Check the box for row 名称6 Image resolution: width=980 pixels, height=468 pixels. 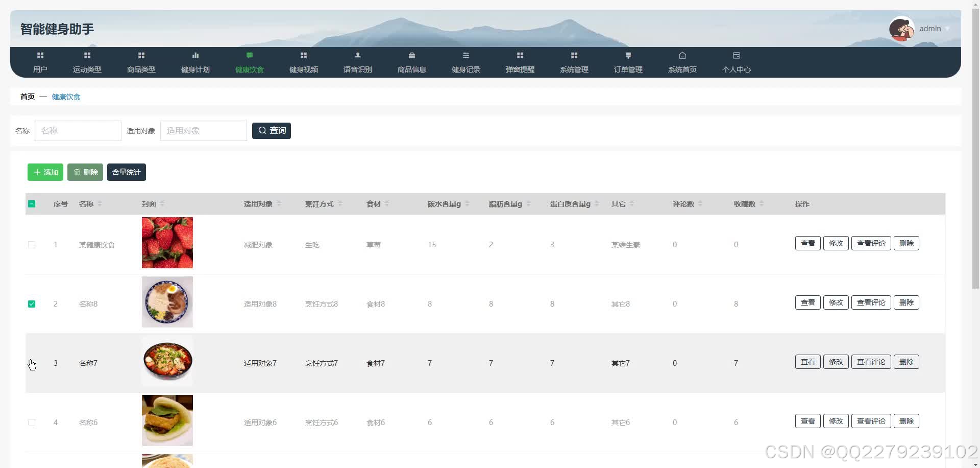pyautogui.click(x=32, y=423)
